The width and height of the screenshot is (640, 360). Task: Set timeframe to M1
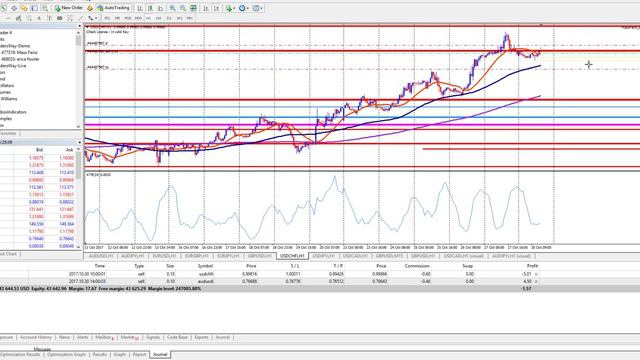coord(107,18)
